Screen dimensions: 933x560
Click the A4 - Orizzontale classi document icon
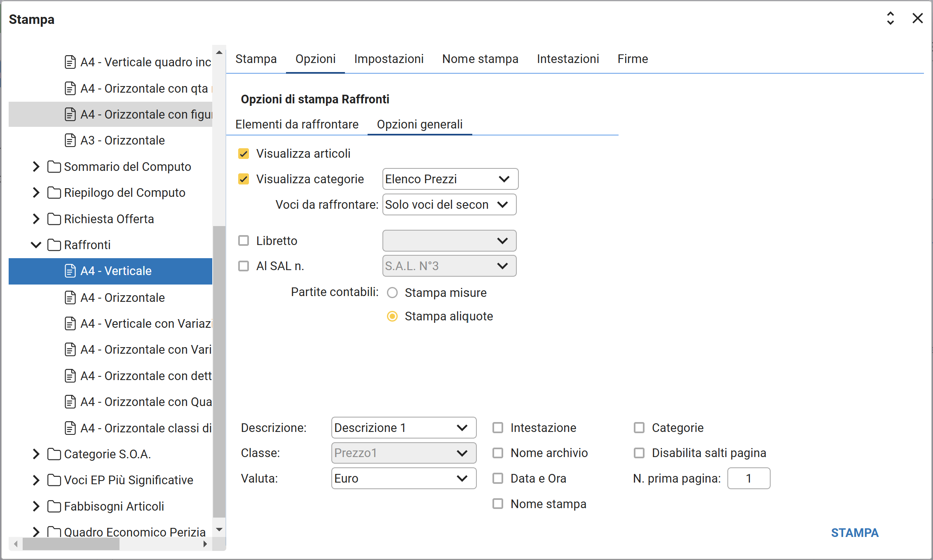(x=70, y=428)
